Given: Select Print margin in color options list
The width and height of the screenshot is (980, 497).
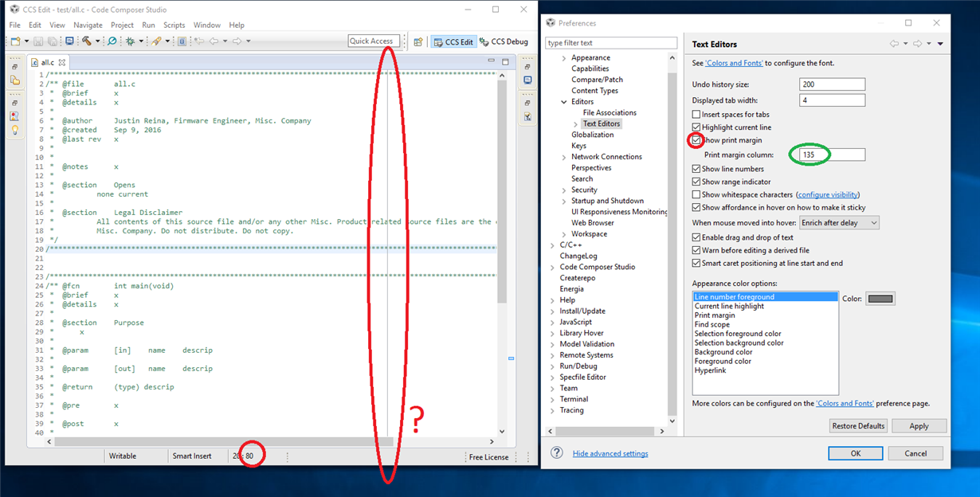Looking at the screenshot, I should pyautogui.click(x=715, y=315).
